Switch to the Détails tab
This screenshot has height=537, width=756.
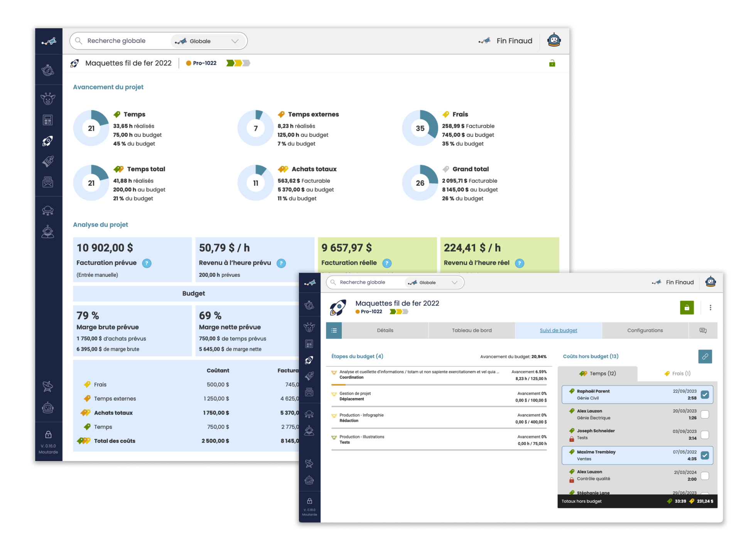385,330
